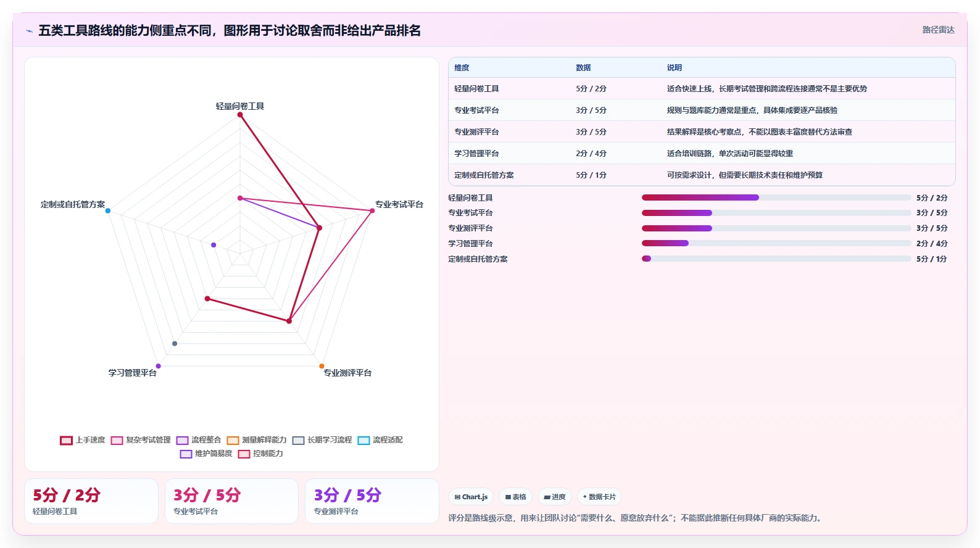Click the 学习管理平台 radar axis label
Screen dimensions: 980x548
coord(133,373)
